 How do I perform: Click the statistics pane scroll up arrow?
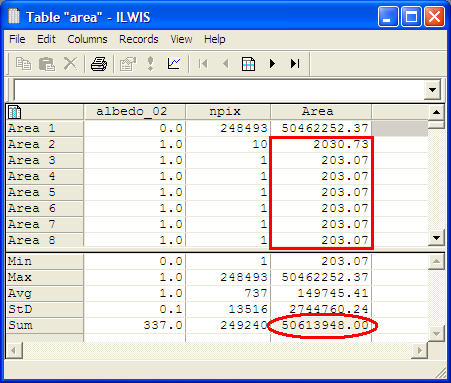pos(436,261)
